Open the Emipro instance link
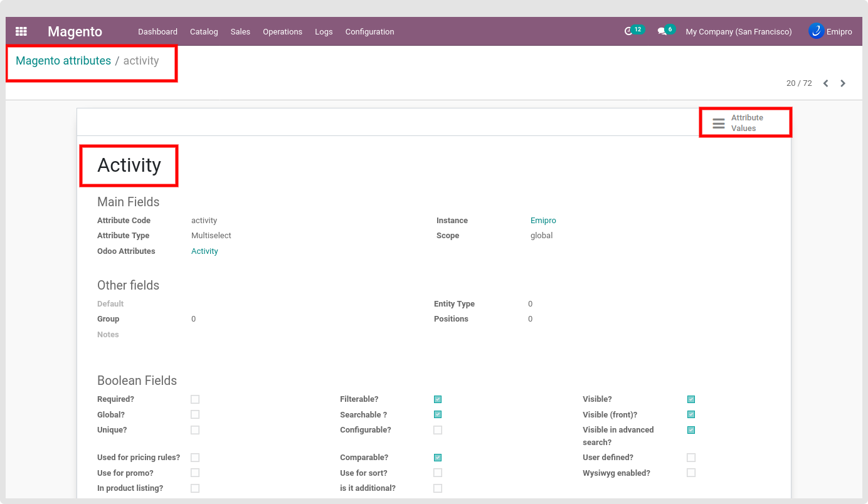Viewport: 868px width, 504px height. point(543,221)
